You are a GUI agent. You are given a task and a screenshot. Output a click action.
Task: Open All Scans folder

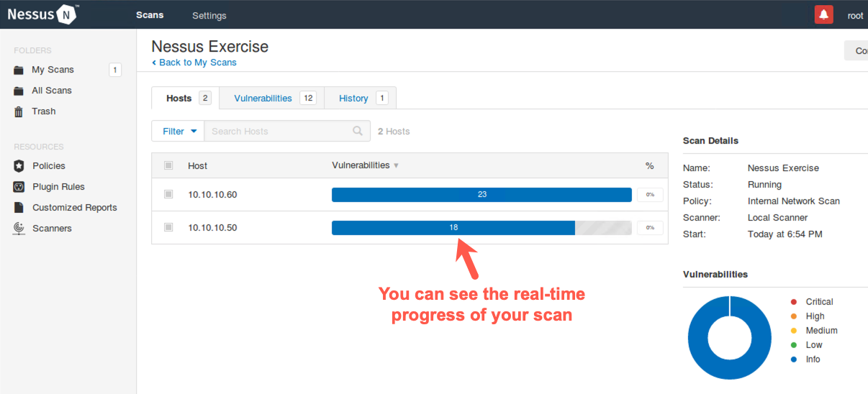(52, 91)
